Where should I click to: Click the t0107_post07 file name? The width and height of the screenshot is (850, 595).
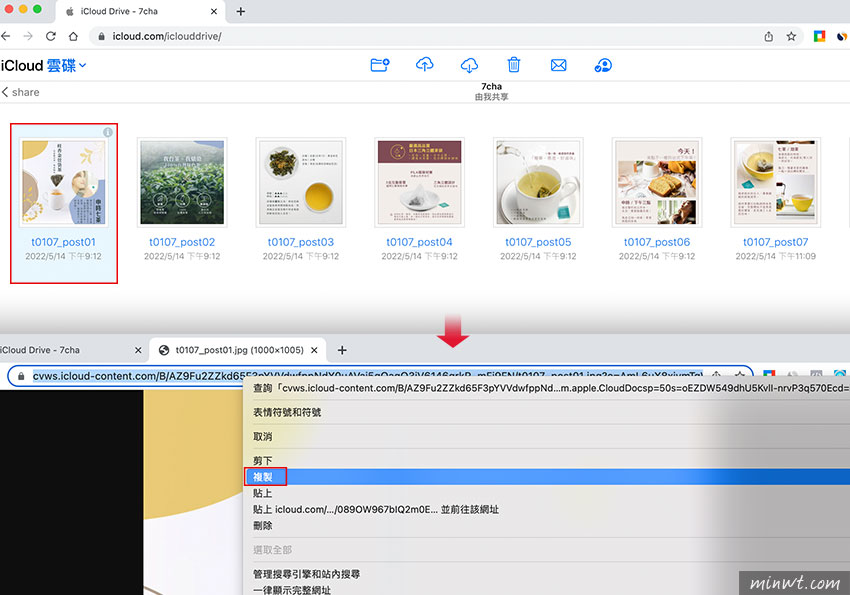[776, 242]
